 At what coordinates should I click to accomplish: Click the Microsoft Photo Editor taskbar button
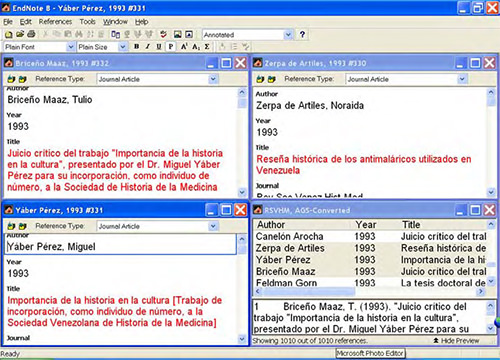click(370, 353)
